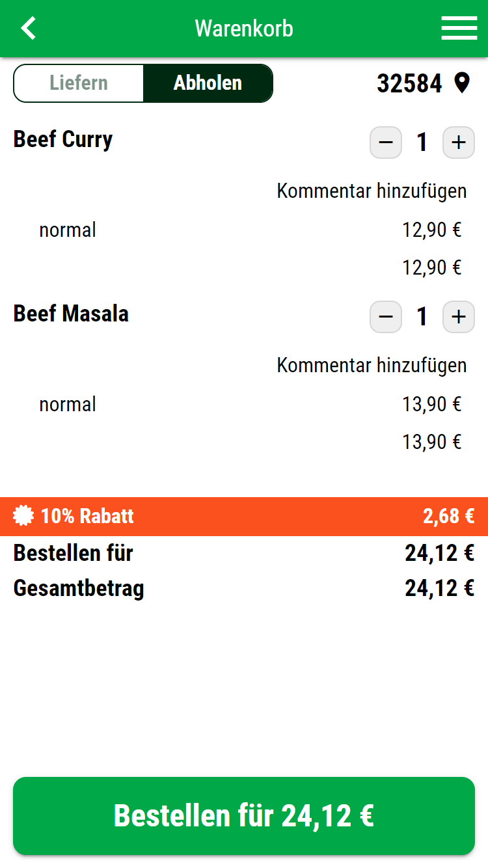Tap the Warenkorb header title

click(244, 29)
